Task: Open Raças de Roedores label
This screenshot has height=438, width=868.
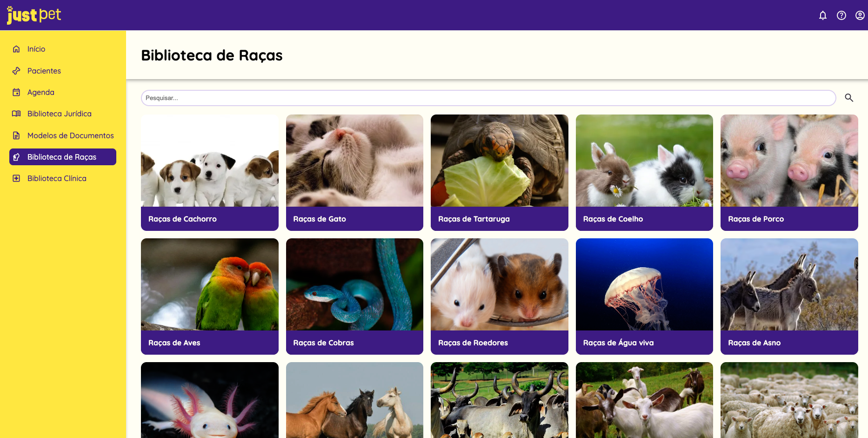Action: click(x=473, y=343)
